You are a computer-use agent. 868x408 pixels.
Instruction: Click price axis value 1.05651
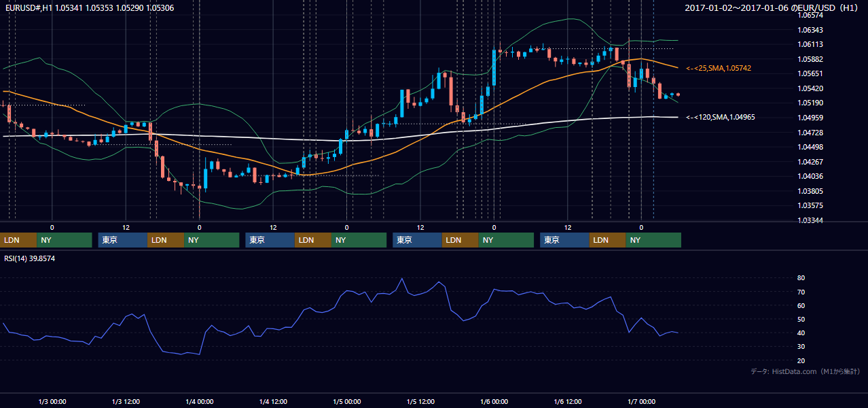click(810, 73)
